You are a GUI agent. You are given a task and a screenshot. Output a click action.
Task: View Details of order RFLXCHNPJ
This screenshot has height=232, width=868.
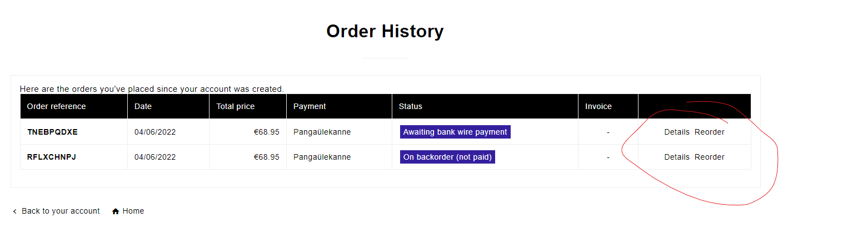[676, 157]
